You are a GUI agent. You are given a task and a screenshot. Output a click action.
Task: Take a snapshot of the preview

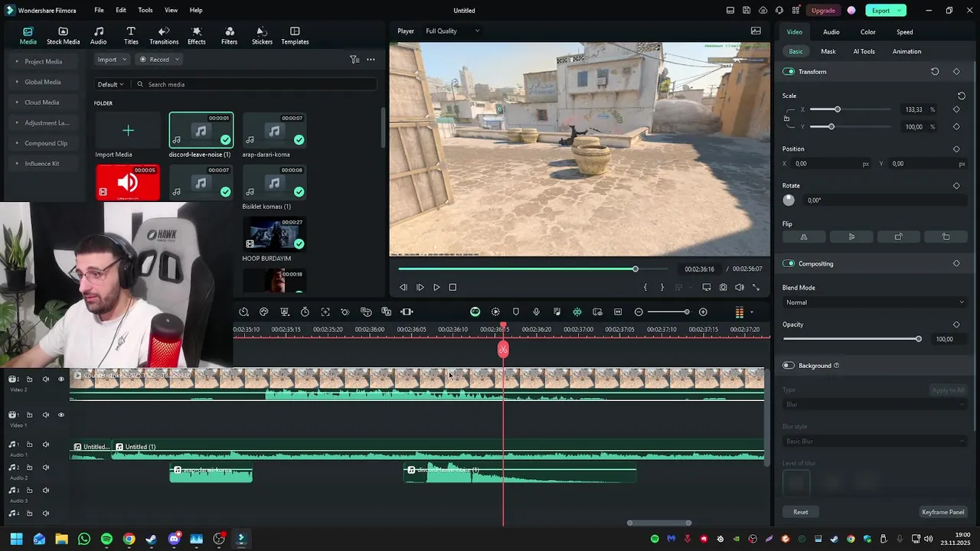(x=723, y=288)
